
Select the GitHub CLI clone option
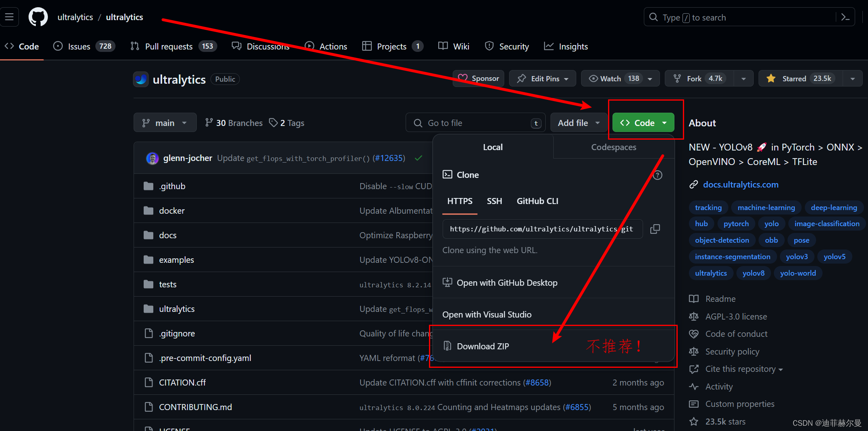point(537,201)
